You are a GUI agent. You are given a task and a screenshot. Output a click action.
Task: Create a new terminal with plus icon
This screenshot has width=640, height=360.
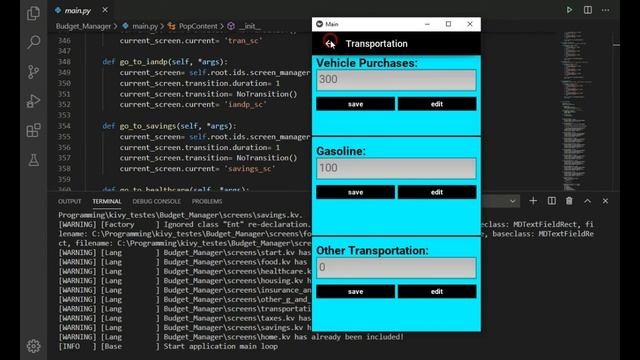pyautogui.click(x=533, y=201)
